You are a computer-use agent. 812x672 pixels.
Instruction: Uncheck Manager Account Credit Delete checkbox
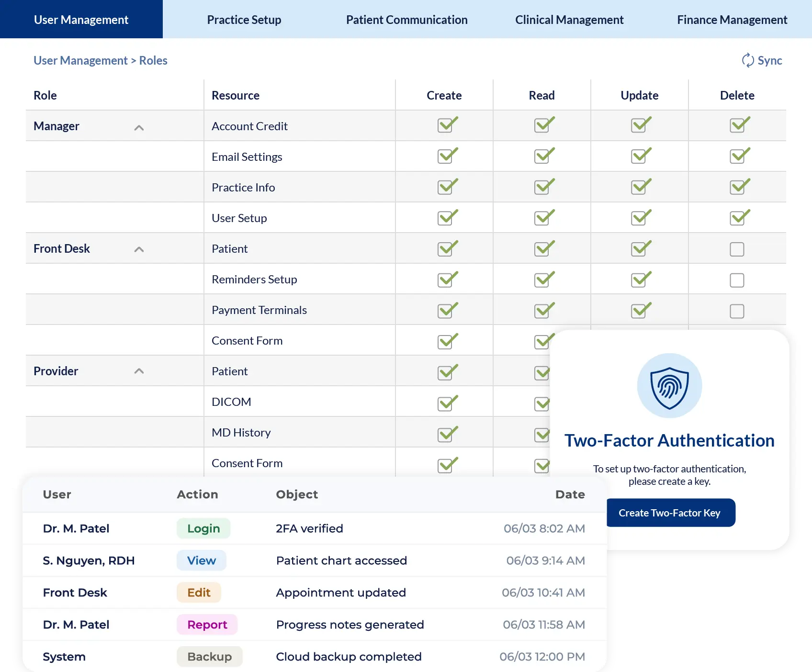pyautogui.click(x=737, y=125)
